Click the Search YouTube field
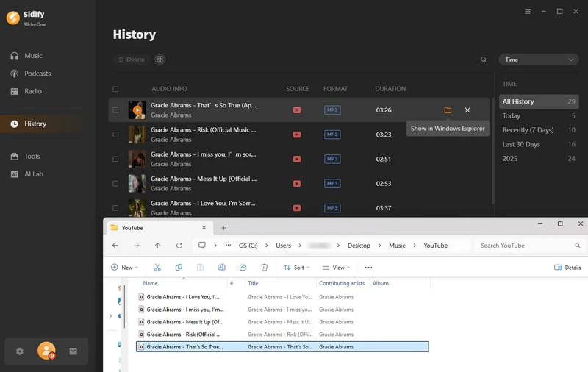Screen dimensions: 588x372 pyautogui.click(x=530, y=246)
